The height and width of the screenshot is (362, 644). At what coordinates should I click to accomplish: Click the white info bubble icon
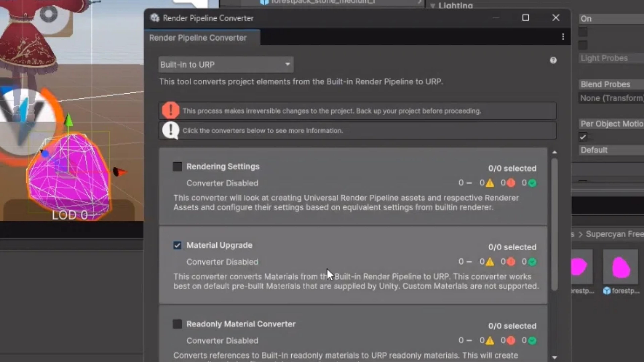[x=171, y=130]
